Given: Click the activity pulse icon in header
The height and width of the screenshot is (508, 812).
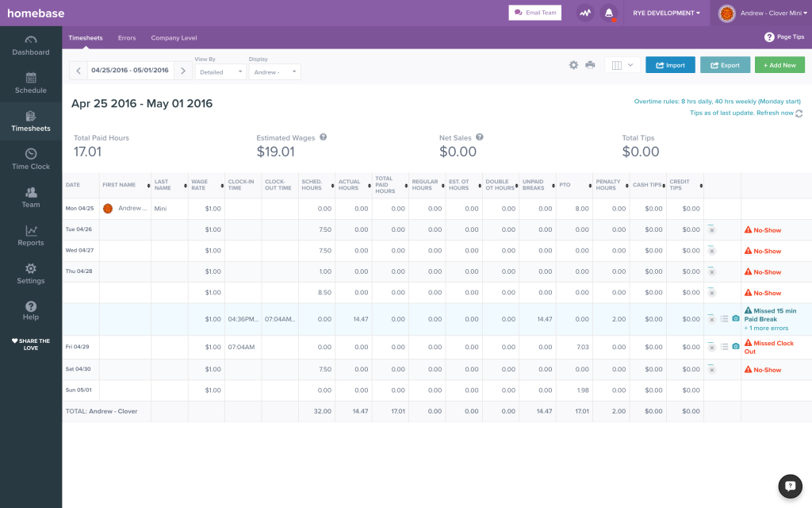Looking at the screenshot, I should pos(585,13).
